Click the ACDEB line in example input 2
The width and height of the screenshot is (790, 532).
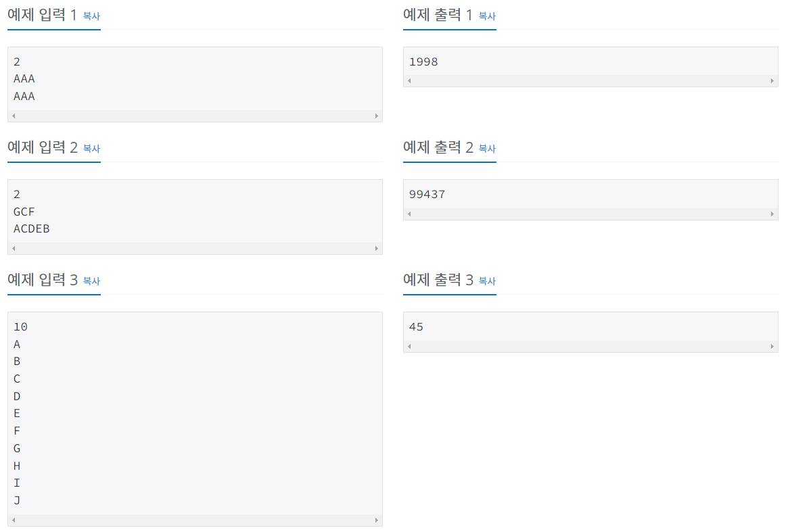[x=32, y=229]
